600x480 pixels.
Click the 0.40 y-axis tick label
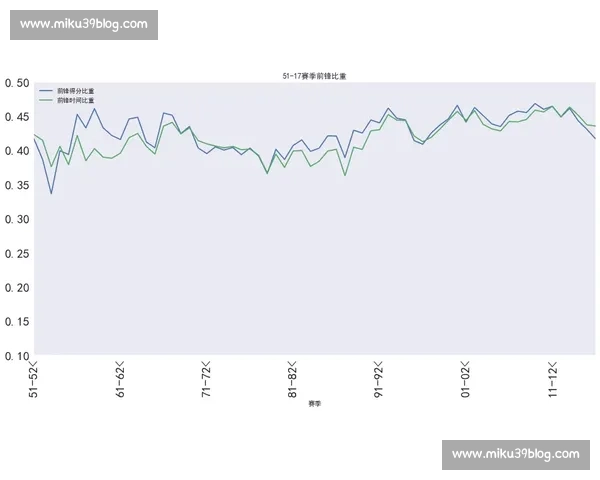(x=16, y=151)
